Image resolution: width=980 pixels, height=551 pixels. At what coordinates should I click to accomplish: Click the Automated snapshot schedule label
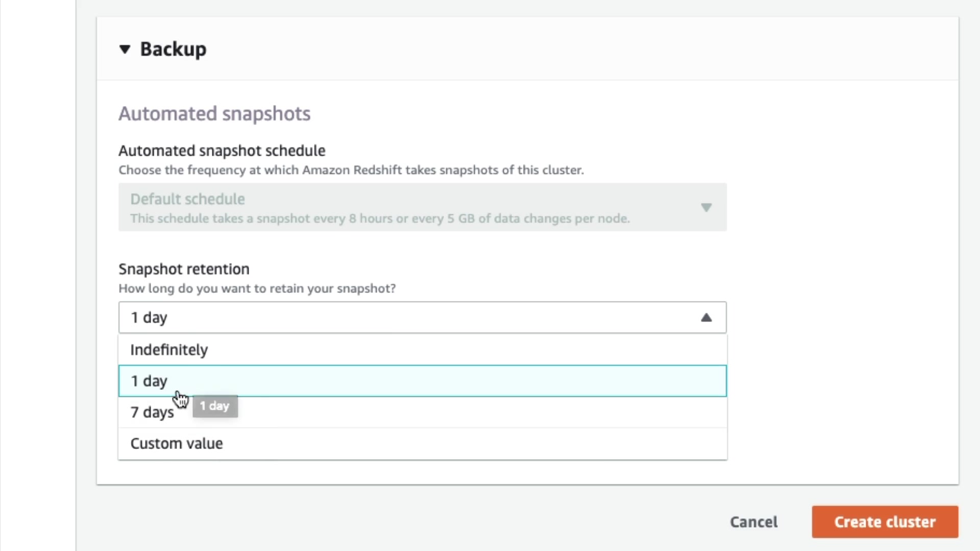click(x=222, y=151)
